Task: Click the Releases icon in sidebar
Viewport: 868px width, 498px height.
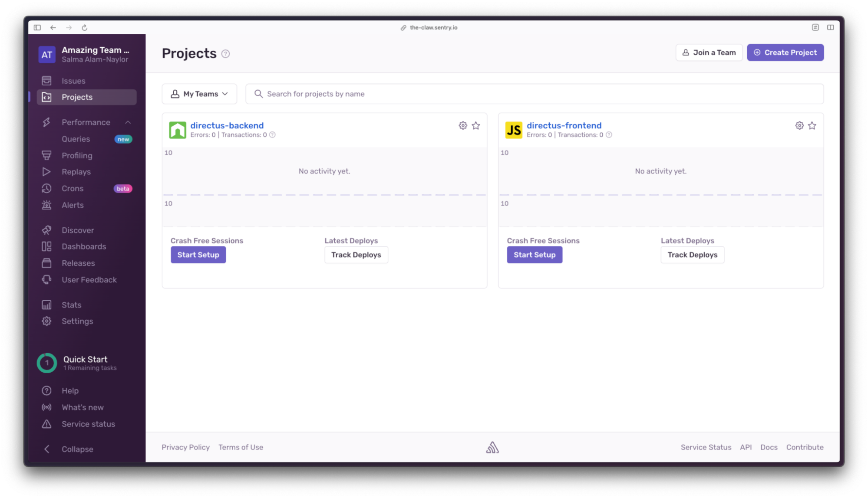Action: tap(46, 263)
